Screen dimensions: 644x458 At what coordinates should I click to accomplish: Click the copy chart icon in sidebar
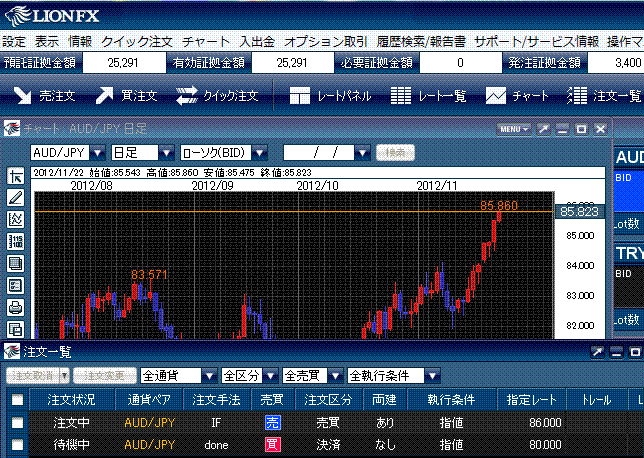coord(16,329)
